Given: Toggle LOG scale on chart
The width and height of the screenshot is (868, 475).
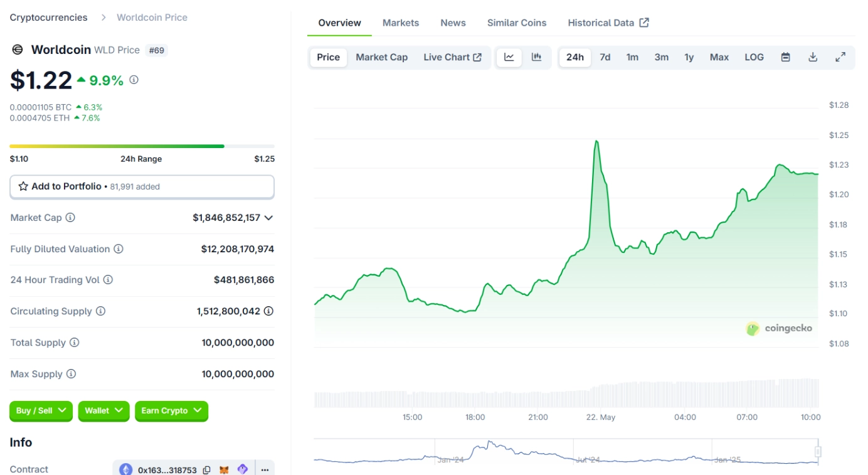Looking at the screenshot, I should pyautogui.click(x=754, y=57).
